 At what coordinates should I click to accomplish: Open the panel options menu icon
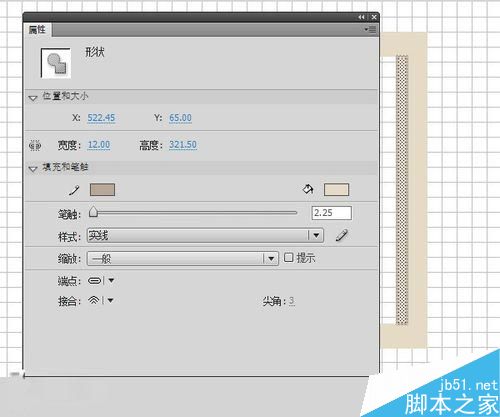tap(370, 30)
